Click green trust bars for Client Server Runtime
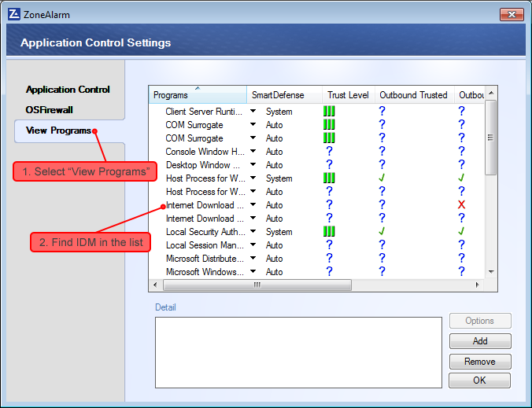The image size is (532, 408). point(329,112)
